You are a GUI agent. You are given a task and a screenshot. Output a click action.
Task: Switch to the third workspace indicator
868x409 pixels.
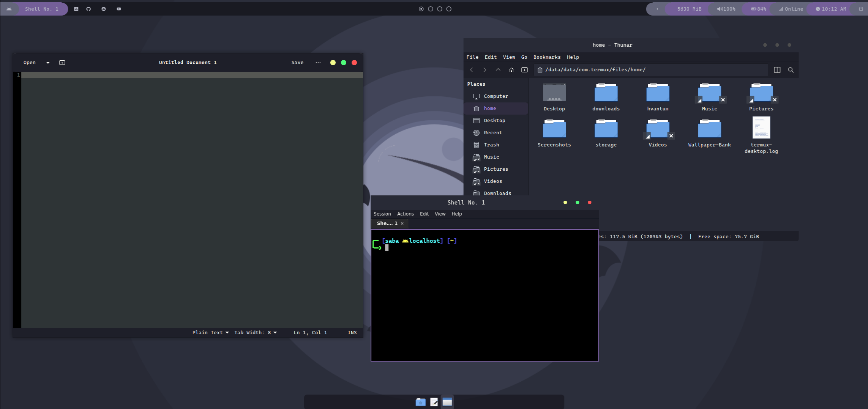(x=440, y=9)
